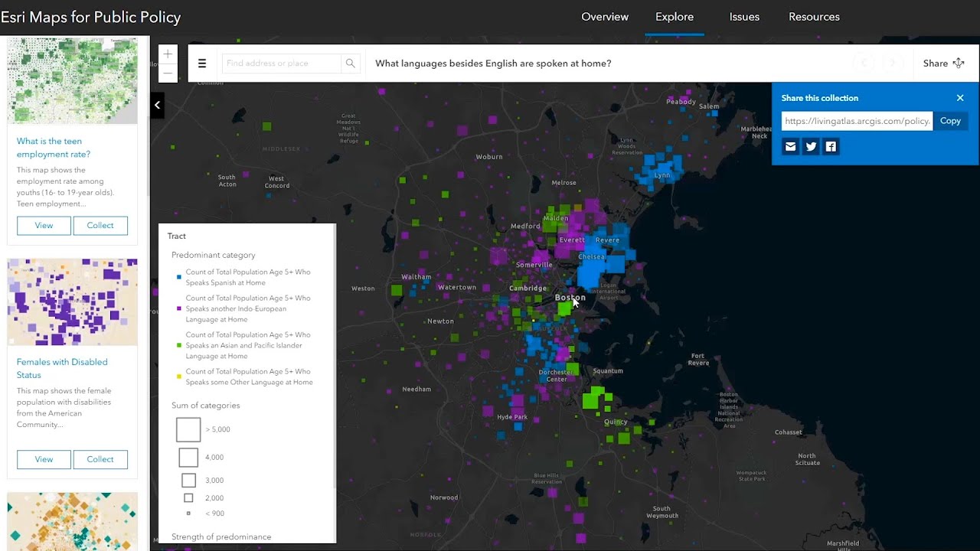The image size is (980, 551).
Task: Click the 'Predominant category' legend label
Action: click(214, 255)
